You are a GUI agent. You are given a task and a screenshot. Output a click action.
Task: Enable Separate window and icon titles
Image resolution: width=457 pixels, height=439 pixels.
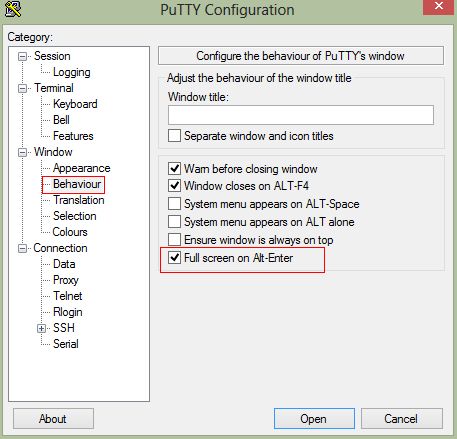click(174, 136)
